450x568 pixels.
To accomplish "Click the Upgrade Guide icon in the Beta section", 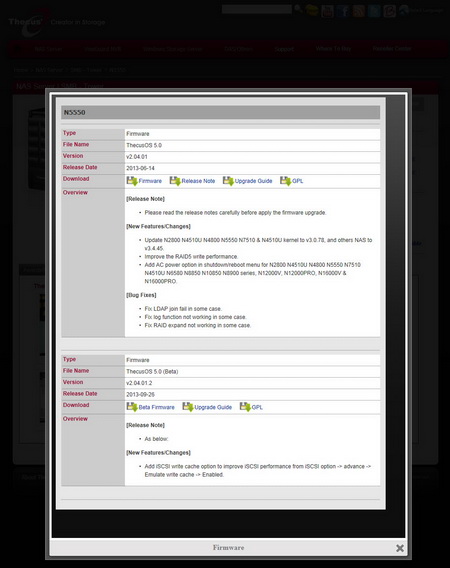I will pyautogui.click(x=188, y=407).
